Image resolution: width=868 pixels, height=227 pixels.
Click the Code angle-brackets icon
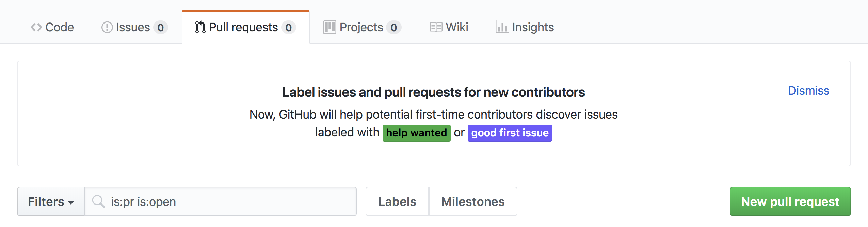tap(36, 27)
